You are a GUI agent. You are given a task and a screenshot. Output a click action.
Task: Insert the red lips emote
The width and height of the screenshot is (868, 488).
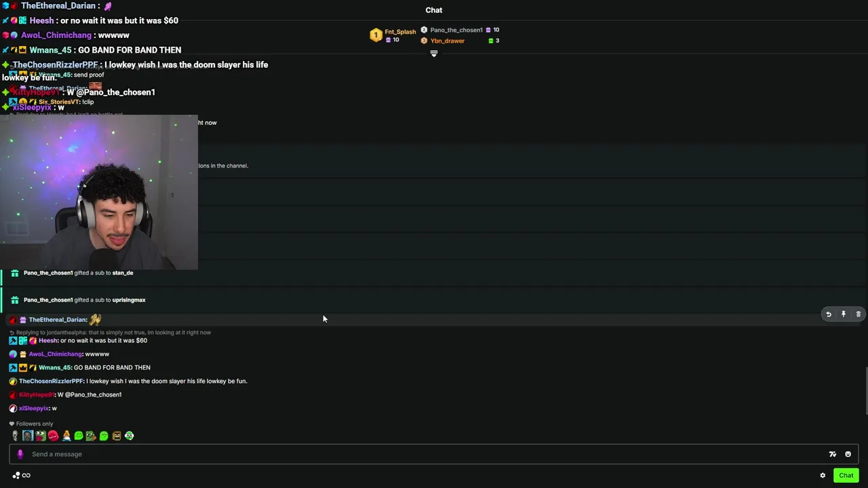click(x=53, y=436)
